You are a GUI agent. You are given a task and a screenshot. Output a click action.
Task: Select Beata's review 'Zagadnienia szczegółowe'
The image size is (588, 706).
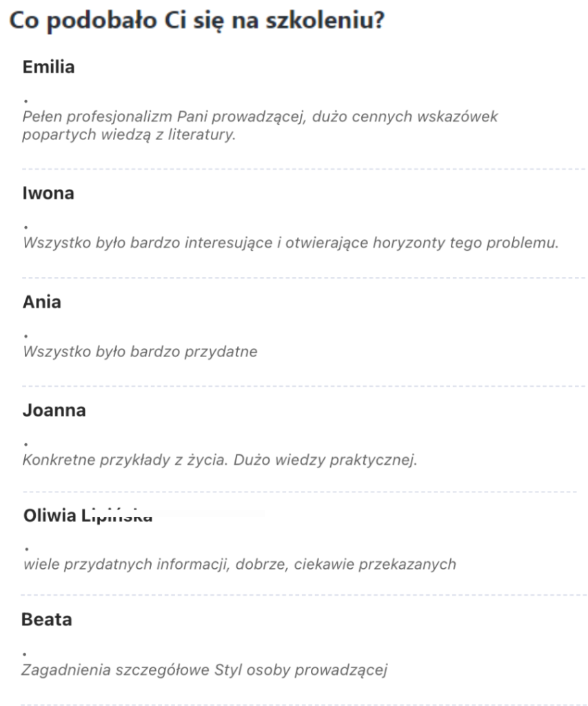(203, 669)
